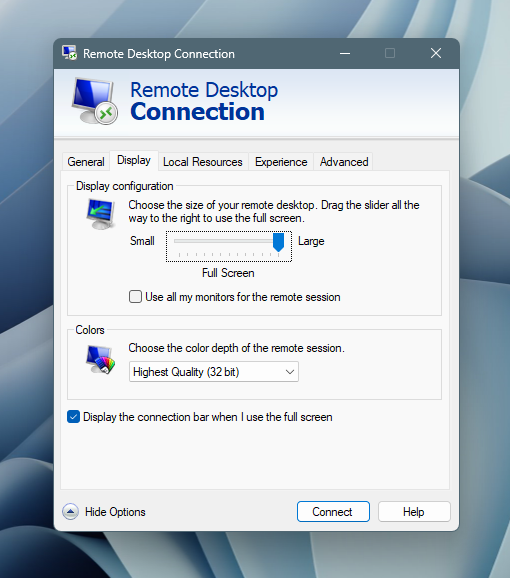The image size is (510, 578).
Task: Uncheck Display the connection bar checkbox
Action: 73,417
